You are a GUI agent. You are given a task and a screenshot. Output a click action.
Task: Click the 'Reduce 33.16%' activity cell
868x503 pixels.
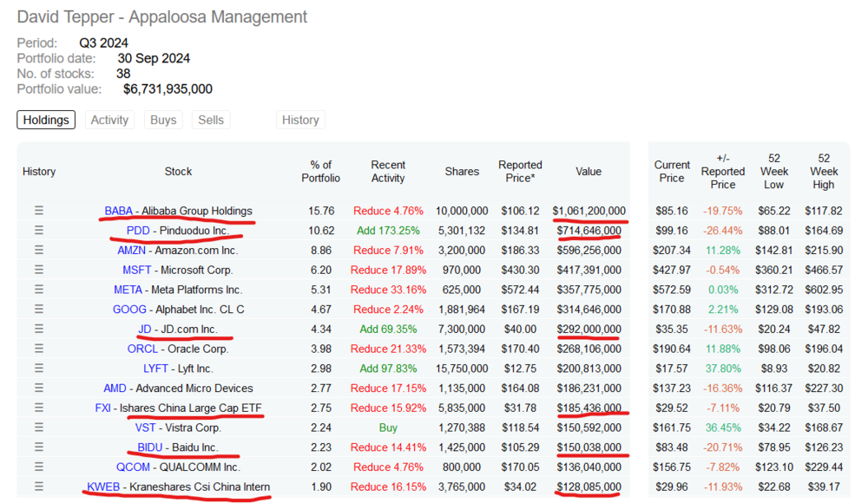click(388, 290)
